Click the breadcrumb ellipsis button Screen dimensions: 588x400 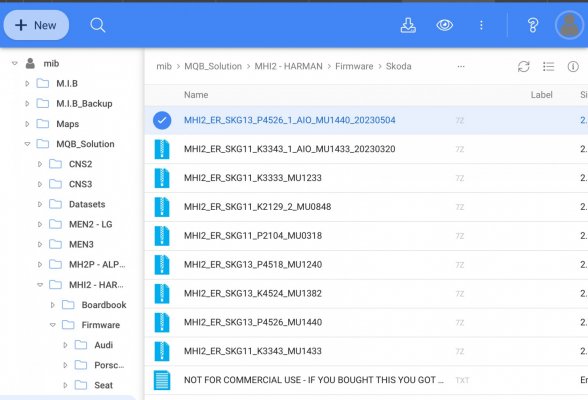[461, 67]
